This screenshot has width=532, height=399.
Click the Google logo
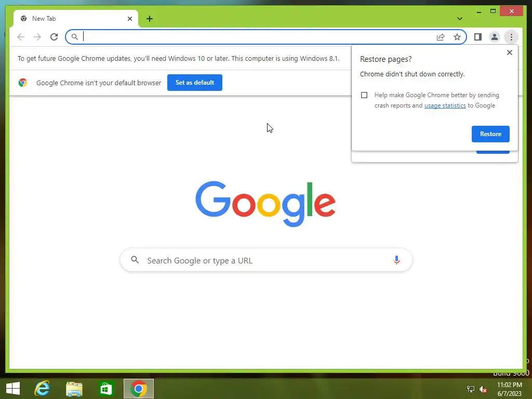pos(265,204)
